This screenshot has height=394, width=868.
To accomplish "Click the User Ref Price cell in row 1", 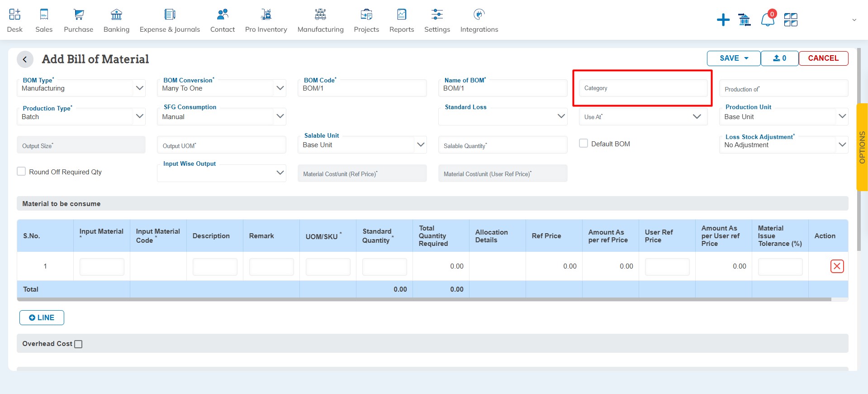I will point(667,267).
